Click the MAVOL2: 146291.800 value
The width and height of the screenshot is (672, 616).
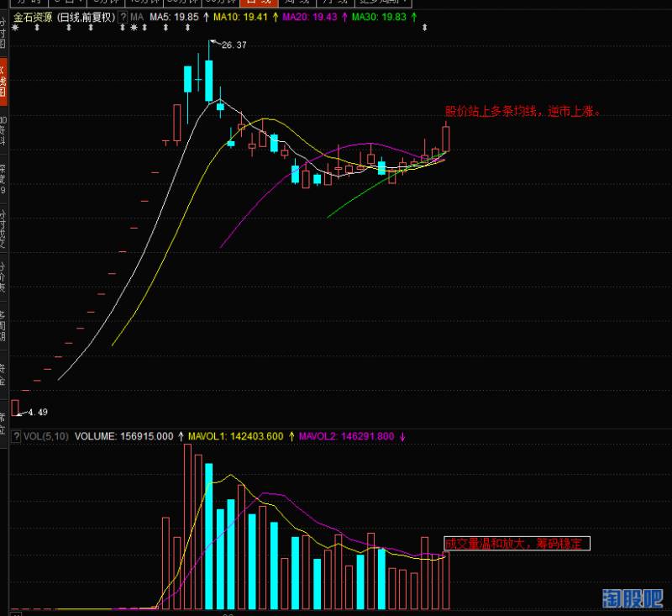click(346, 436)
